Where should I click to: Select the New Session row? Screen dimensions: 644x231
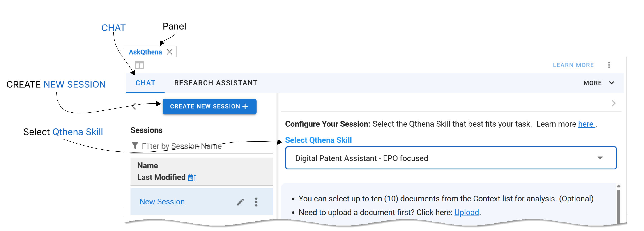click(202, 202)
